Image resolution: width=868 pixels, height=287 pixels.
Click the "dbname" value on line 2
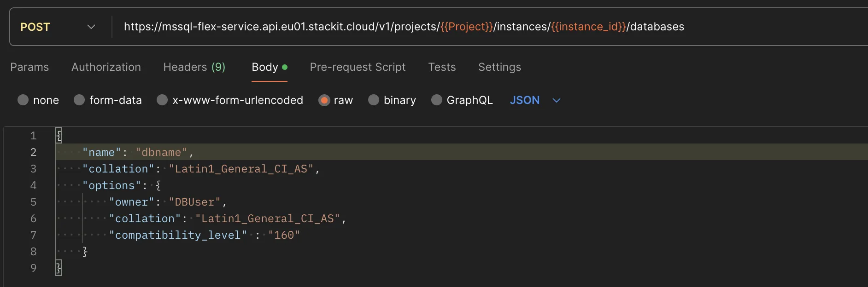(161, 152)
